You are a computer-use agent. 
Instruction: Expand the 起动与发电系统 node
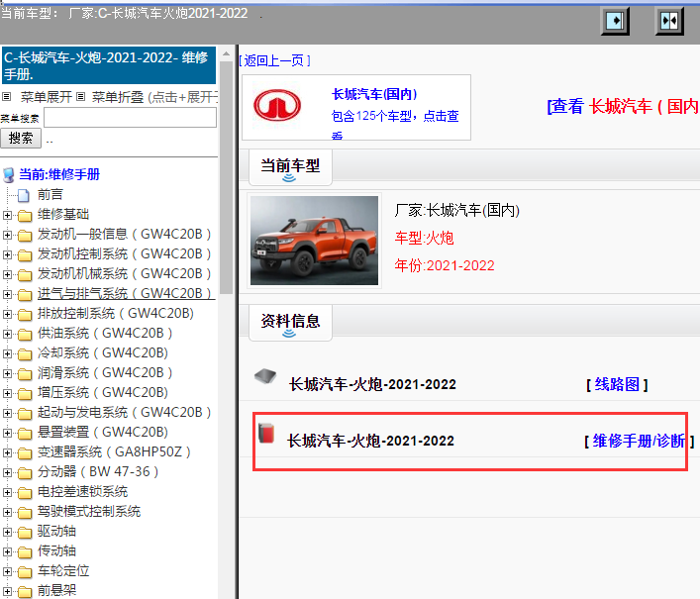click(x=7, y=413)
